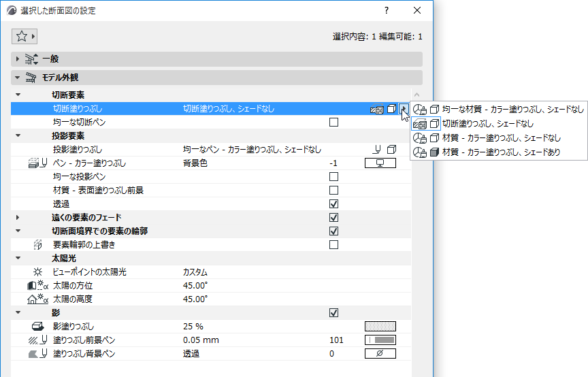
Task: Click the 太陽の方位 azimuth icon
Action: pyautogui.click(x=37, y=285)
